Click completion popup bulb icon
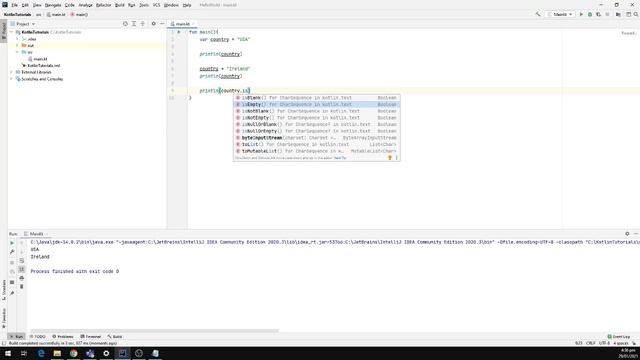This screenshot has height=360, width=640. (x=390, y=158)
